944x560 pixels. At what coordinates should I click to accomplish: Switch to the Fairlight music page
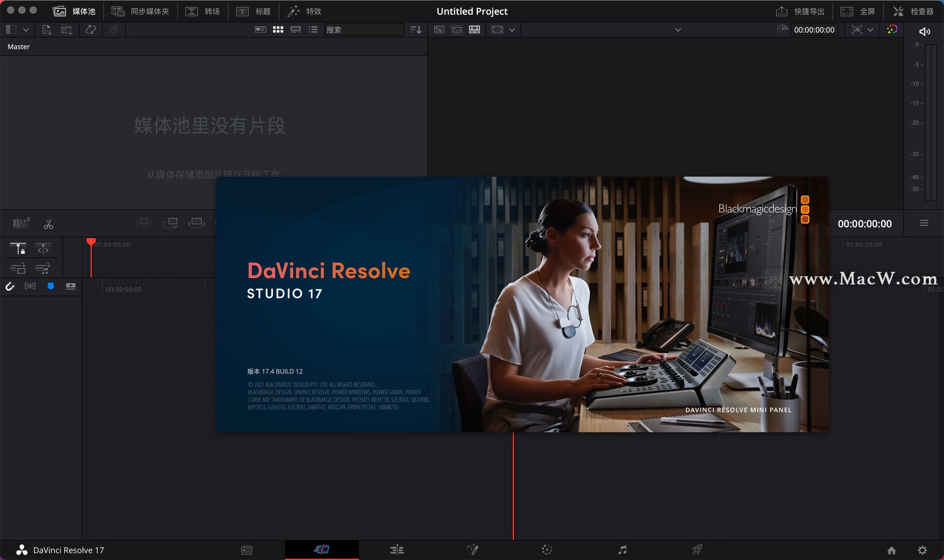click(622, 550)
